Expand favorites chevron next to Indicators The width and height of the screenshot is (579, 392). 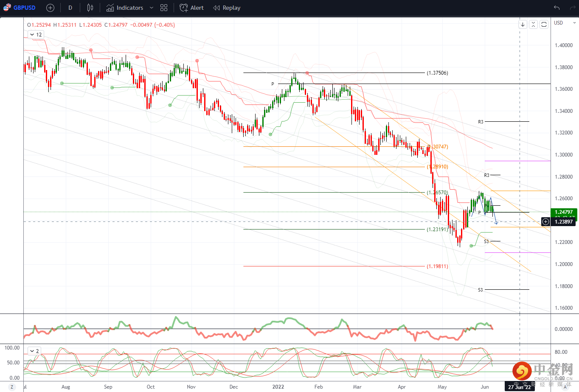click(152, 8)
